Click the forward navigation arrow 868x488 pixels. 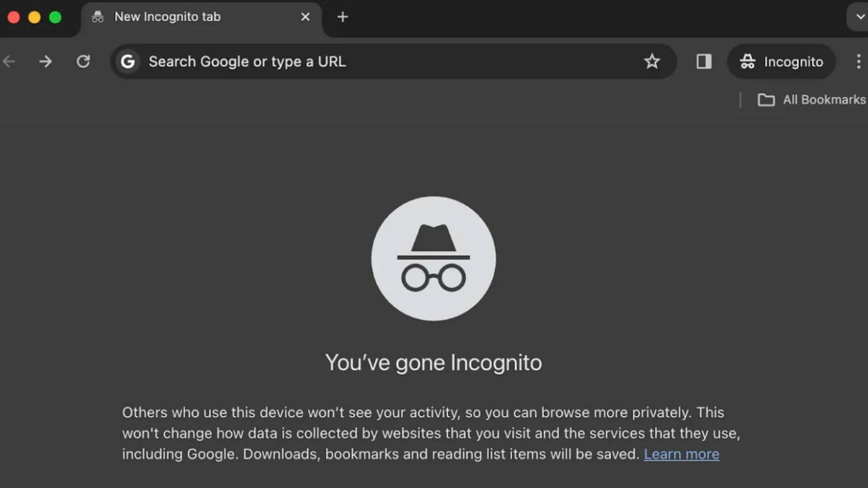coord(45,62)
